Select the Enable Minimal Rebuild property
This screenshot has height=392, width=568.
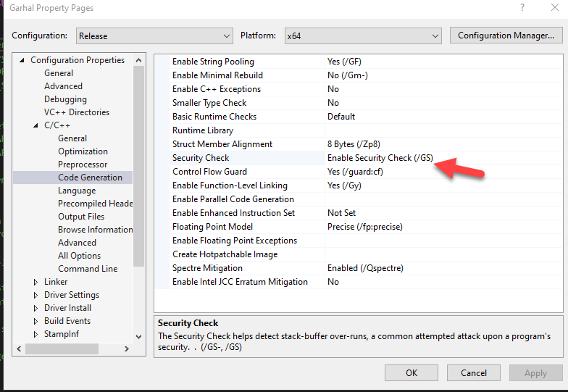[x=217, y=75]
